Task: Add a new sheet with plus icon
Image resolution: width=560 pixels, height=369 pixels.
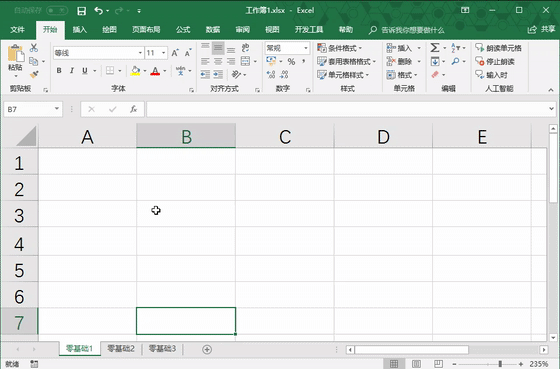Action: 207,349
